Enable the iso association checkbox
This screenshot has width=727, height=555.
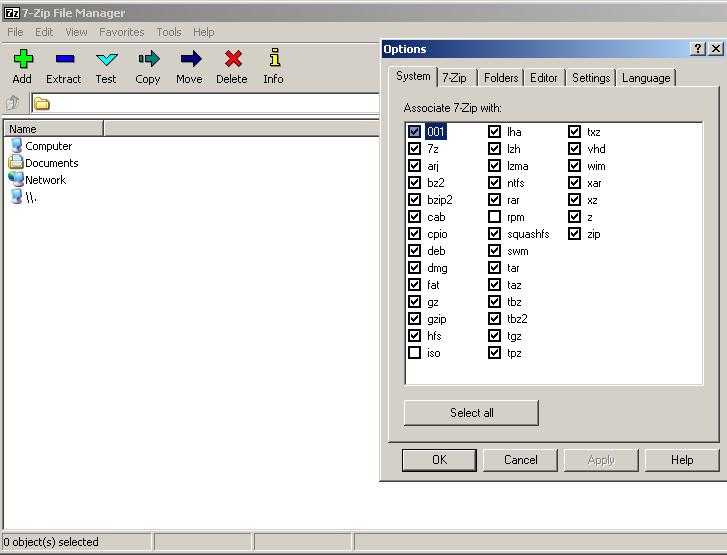[415, 353]
